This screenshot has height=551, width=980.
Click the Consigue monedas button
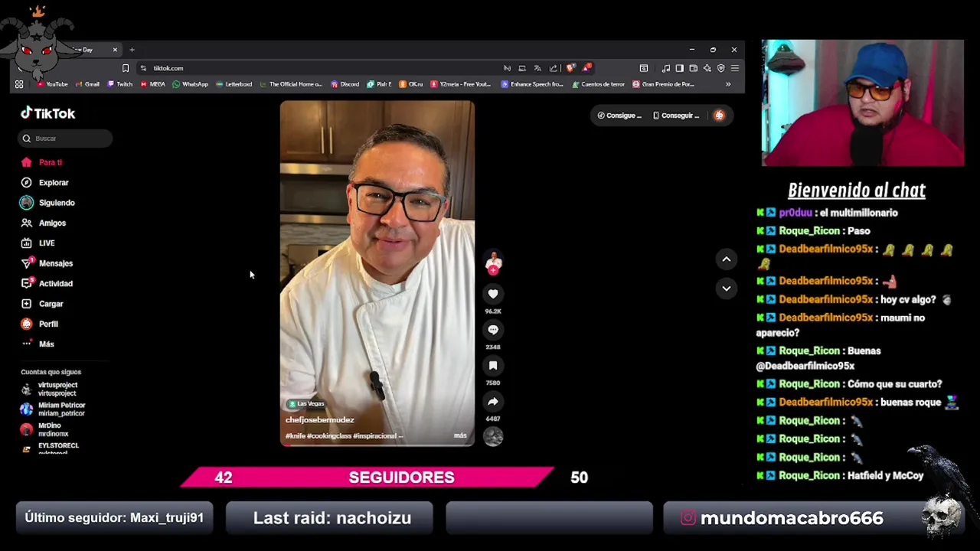click(619, 116)
